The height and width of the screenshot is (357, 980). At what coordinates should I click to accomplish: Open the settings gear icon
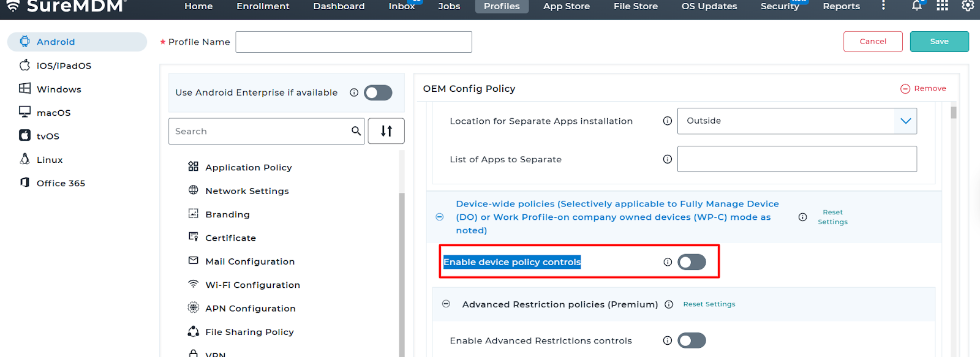[968, 6]
